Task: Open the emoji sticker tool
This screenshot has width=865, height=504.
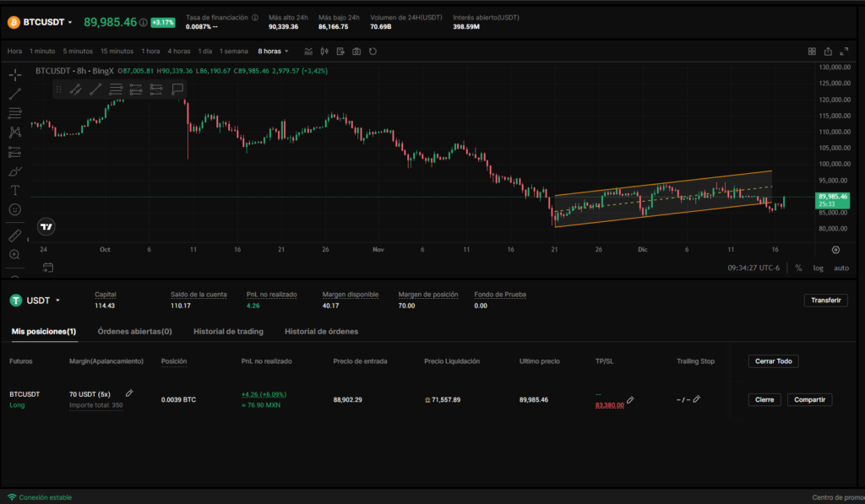Action: tap(15, 209)
